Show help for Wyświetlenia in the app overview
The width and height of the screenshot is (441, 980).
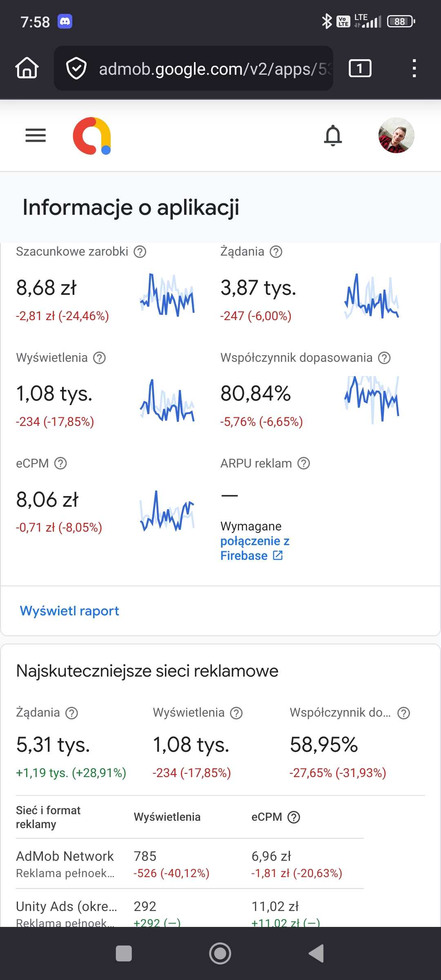(99, 358)
